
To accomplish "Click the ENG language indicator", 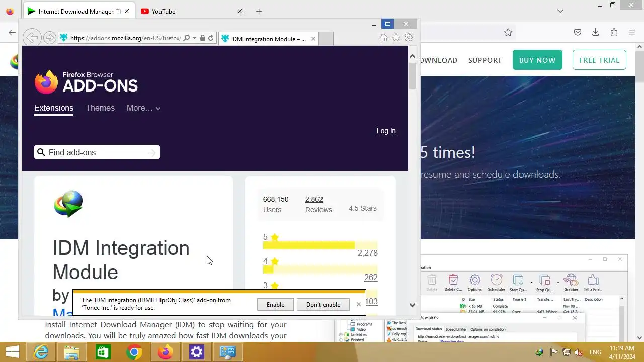I will pos(595,352).
